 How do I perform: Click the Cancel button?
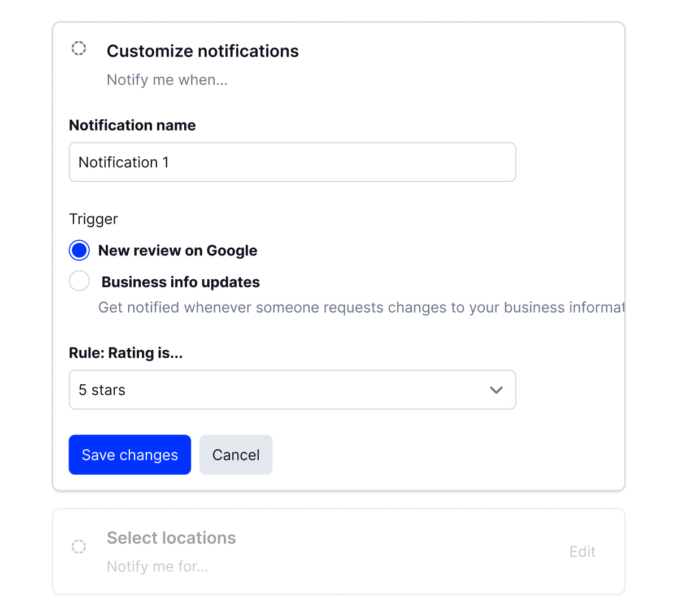236,455
